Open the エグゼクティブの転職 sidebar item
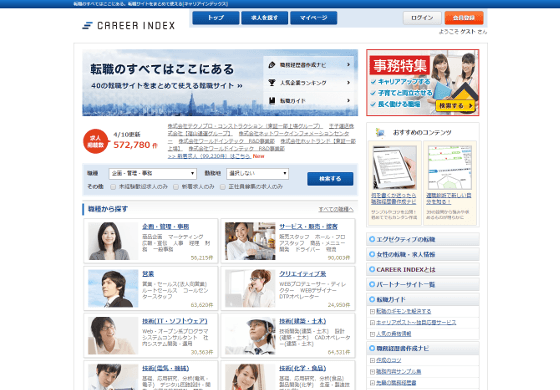560x390 pixels. 422,239
